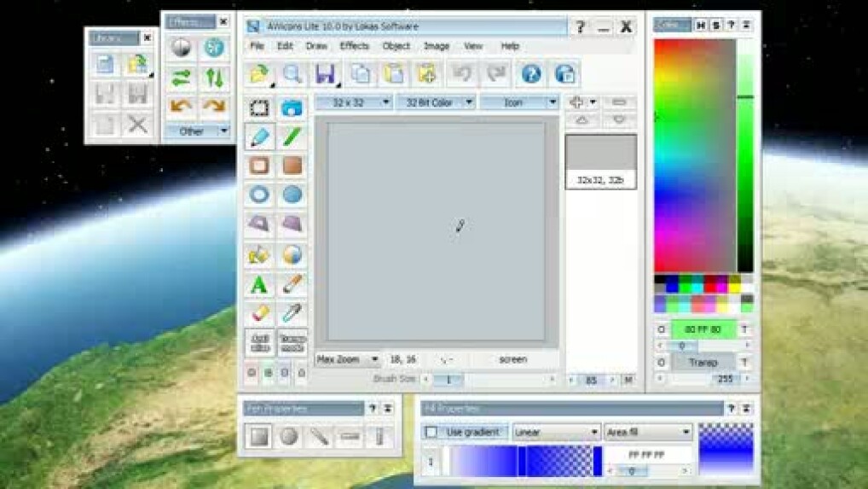Toggle the T button beside Transp

[x=744, y=363]
